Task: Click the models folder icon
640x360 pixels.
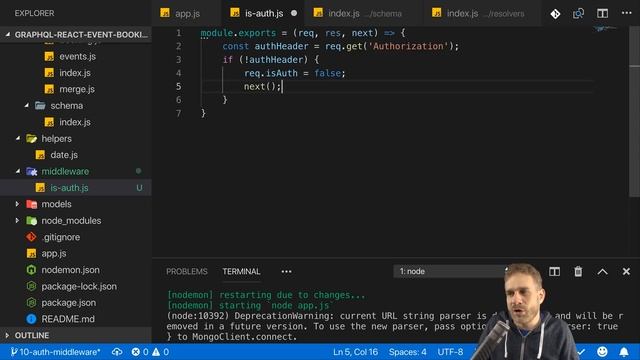Action: (x=31, y=204)
